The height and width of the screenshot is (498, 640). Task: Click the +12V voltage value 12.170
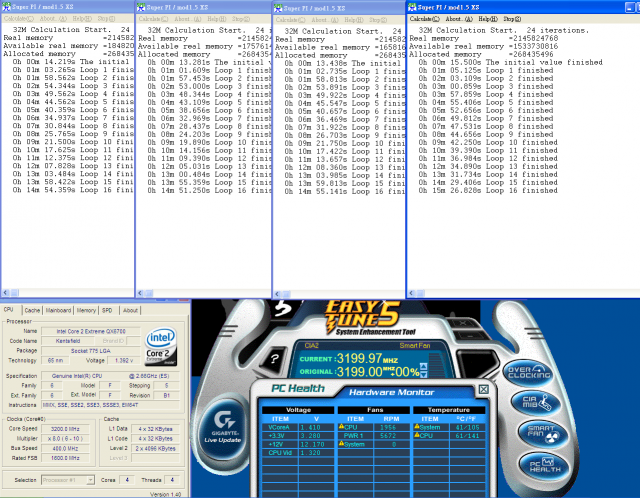313,444
